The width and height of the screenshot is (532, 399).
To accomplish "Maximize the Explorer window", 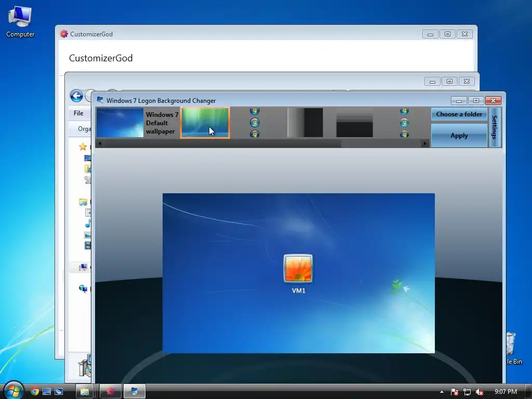I will click(449, 82).
